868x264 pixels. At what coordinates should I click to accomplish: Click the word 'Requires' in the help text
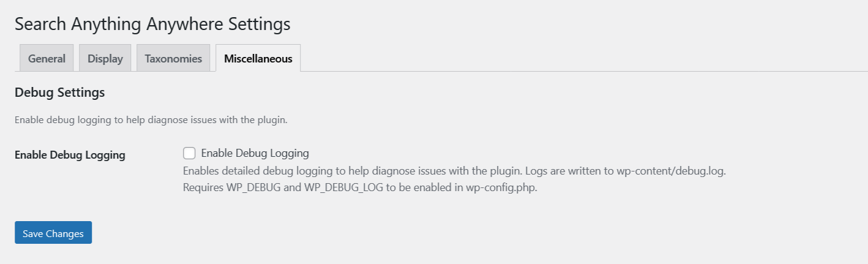pos(203,187)
